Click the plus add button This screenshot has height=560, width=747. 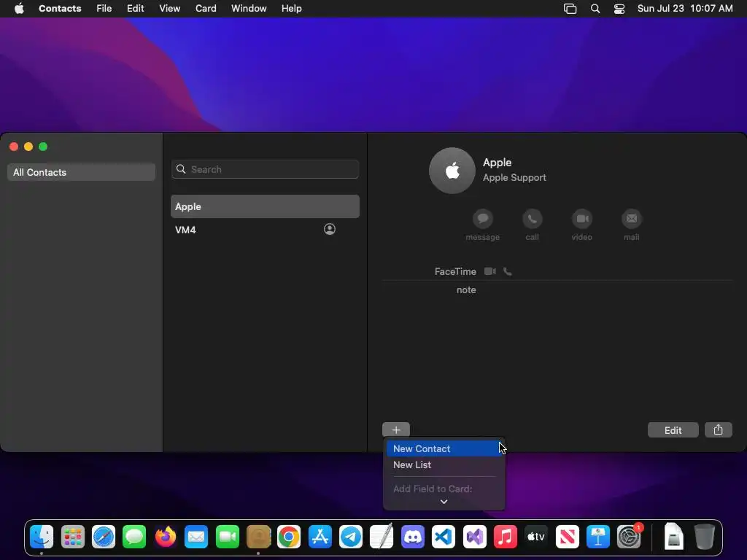point(396,430)
